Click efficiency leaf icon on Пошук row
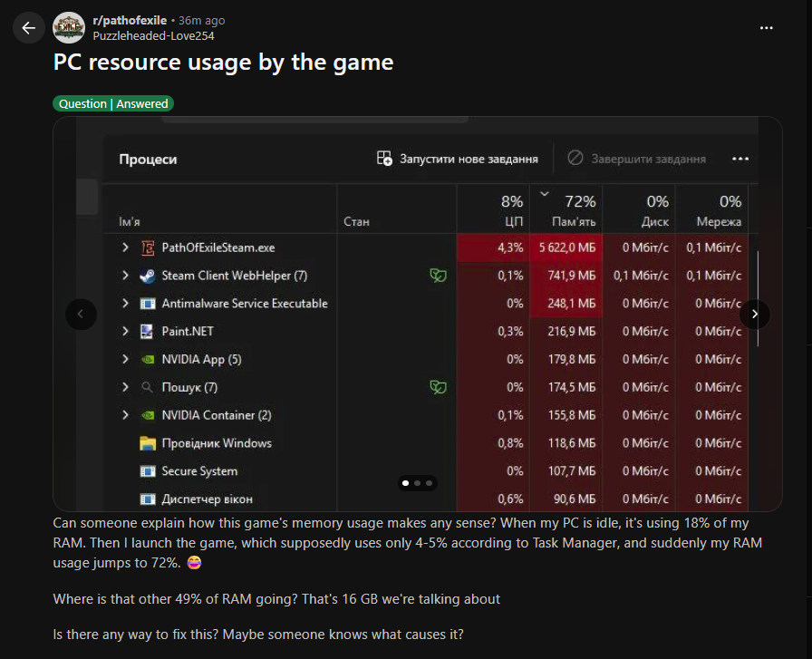 coord(438,387)
